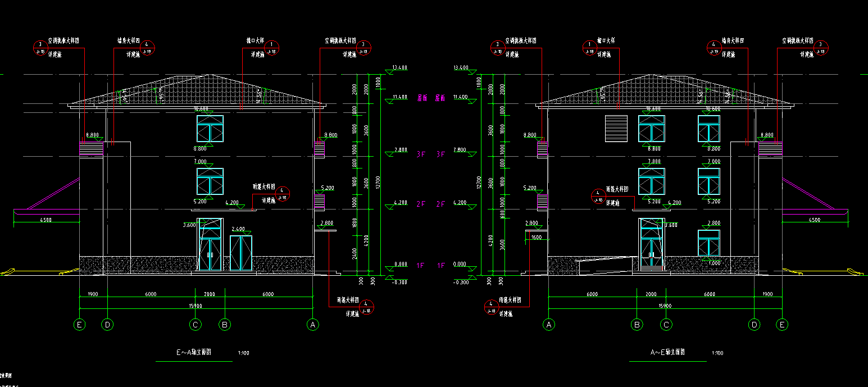
Task: Select the 1.000 sill elevation text
Action: [x=714, y=263]
